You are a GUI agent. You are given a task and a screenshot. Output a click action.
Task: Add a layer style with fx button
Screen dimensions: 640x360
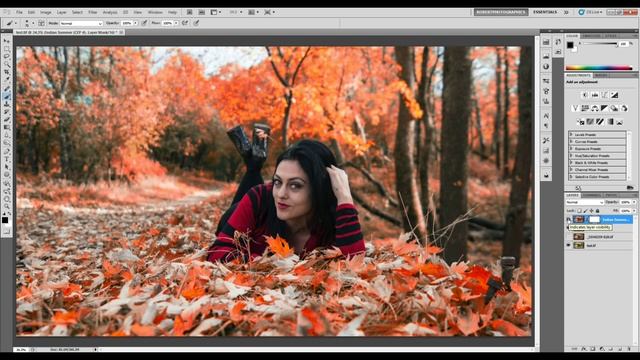point(584,349)
